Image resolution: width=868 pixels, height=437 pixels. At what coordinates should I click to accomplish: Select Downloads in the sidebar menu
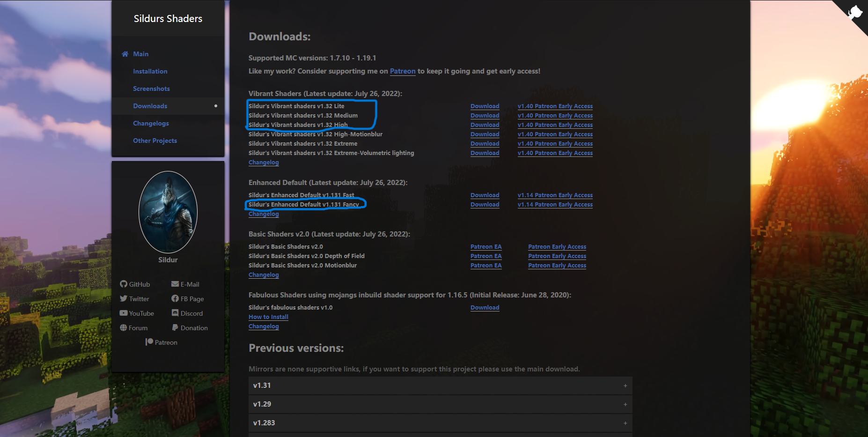[150, 106]
